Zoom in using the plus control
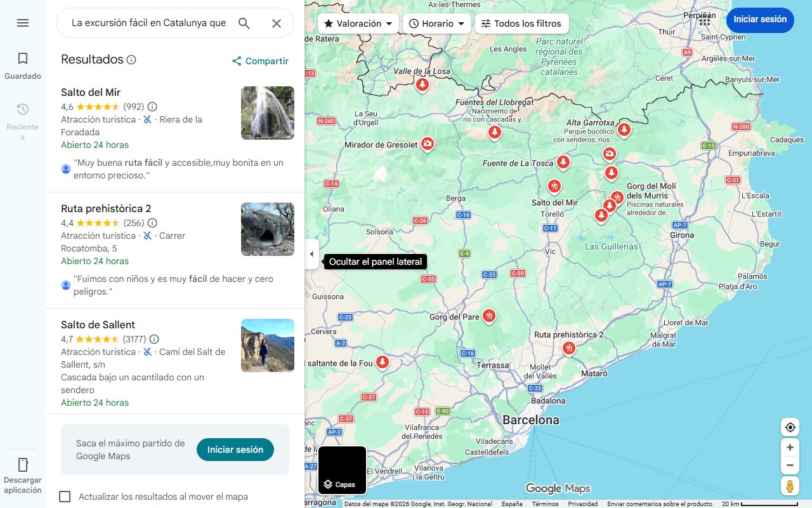The image size is (812, 508). pos(790,447)
